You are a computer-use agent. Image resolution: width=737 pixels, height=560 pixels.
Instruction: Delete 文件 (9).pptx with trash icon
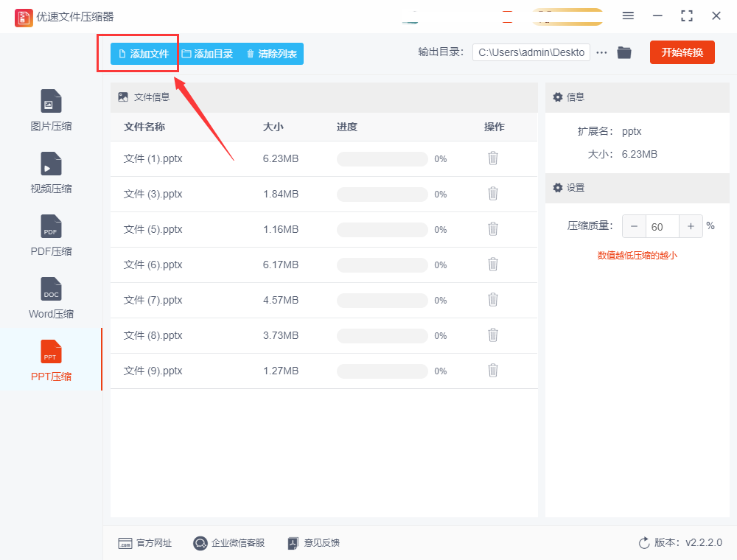click(x=492, y=370)
